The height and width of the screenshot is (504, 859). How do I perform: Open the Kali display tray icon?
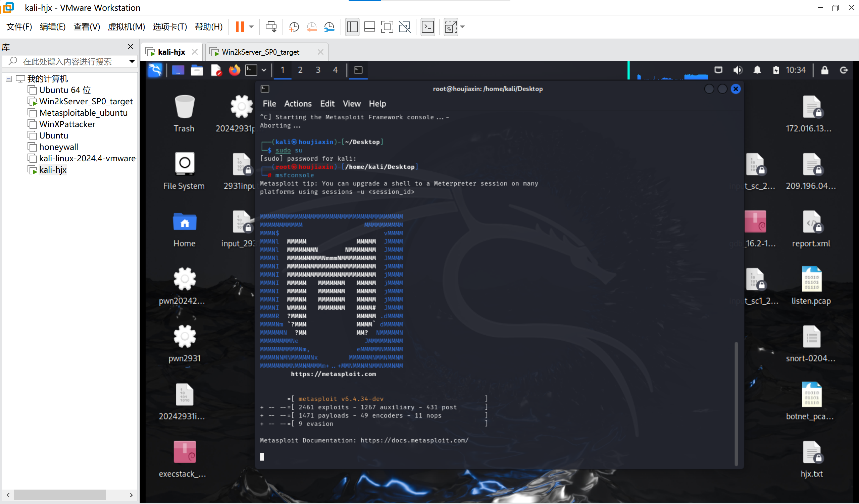pos(718,70)
